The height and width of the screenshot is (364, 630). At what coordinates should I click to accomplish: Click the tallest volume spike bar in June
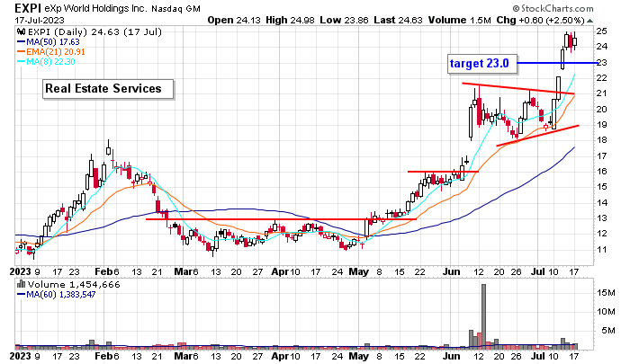483,315
